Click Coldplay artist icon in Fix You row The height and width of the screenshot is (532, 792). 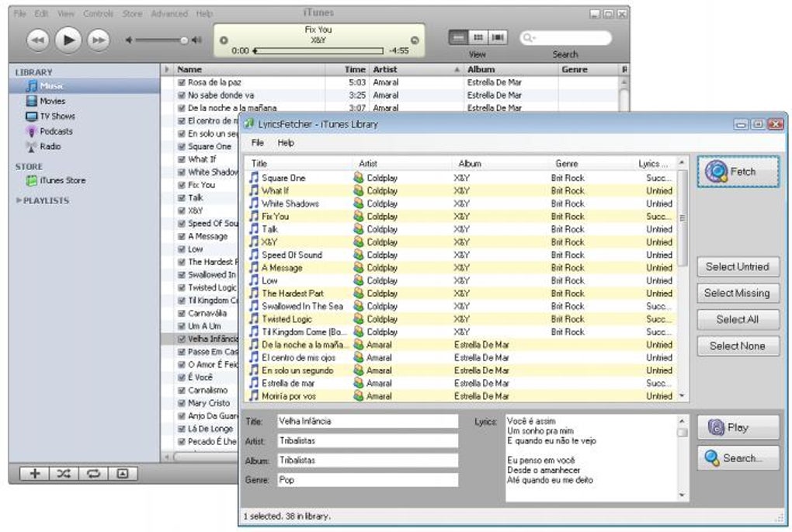[359, 216]
